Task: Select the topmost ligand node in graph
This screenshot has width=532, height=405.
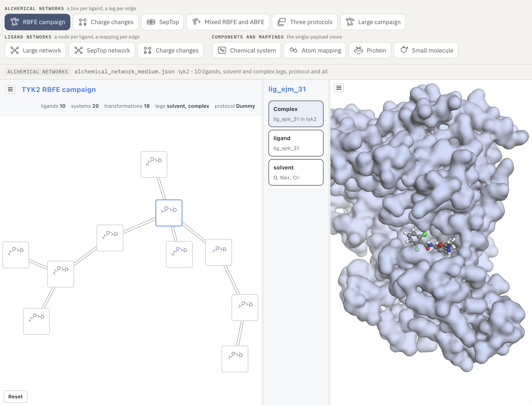Action: [x=154, y=164]
